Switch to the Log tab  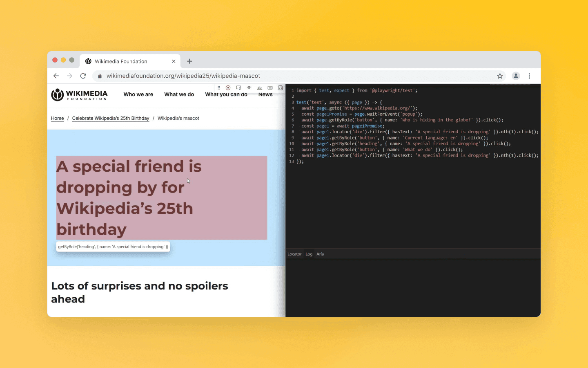click(x=309, y=254)
